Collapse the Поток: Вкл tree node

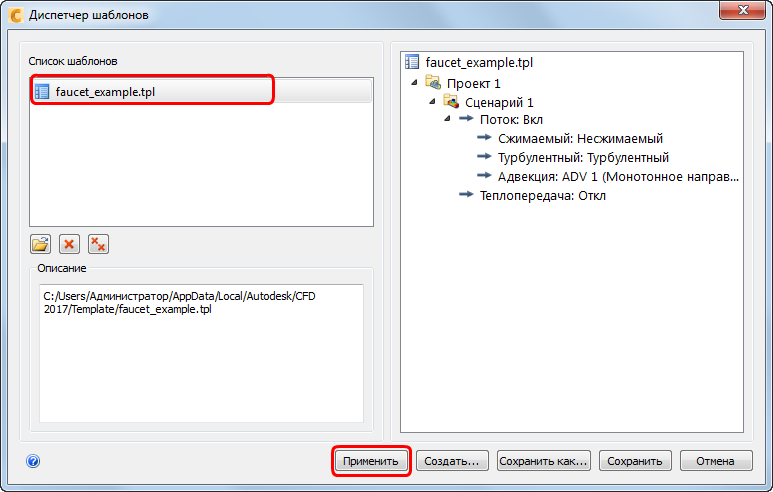point(447,119)
